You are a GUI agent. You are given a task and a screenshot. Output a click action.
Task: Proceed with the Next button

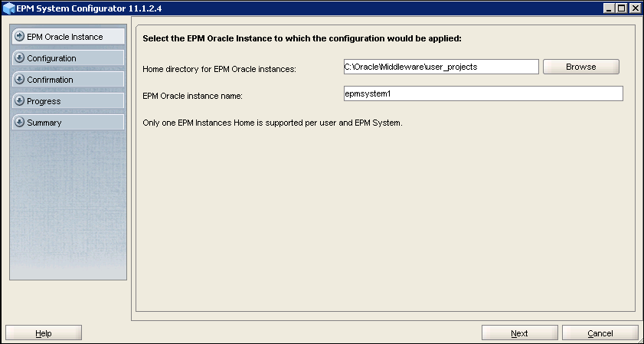click(519, 333)
